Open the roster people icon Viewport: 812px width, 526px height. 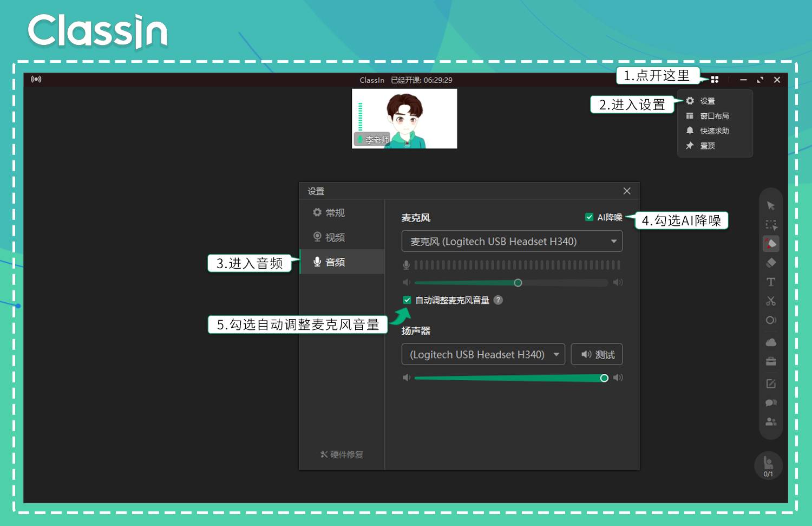click(771, 421)
